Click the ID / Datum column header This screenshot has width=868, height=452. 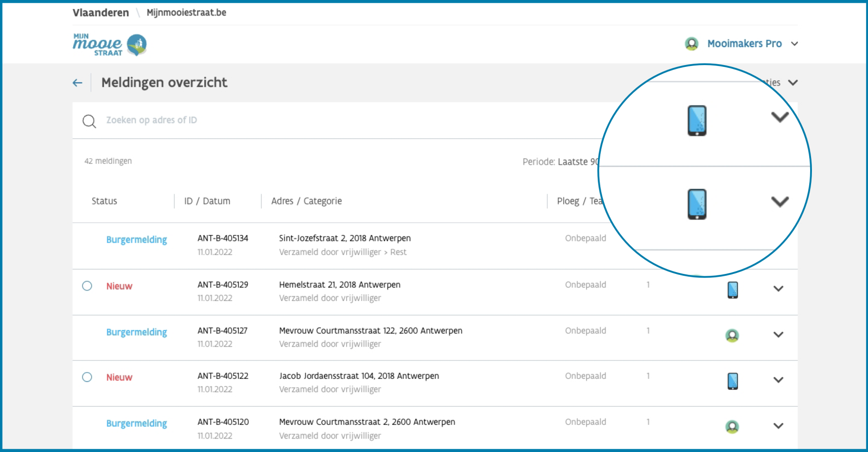tap(207, 201)
